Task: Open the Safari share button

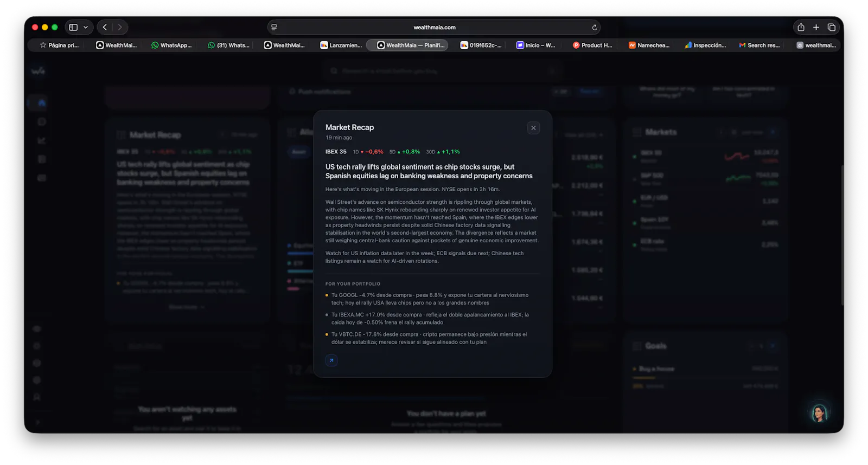Action: point(801,27)
